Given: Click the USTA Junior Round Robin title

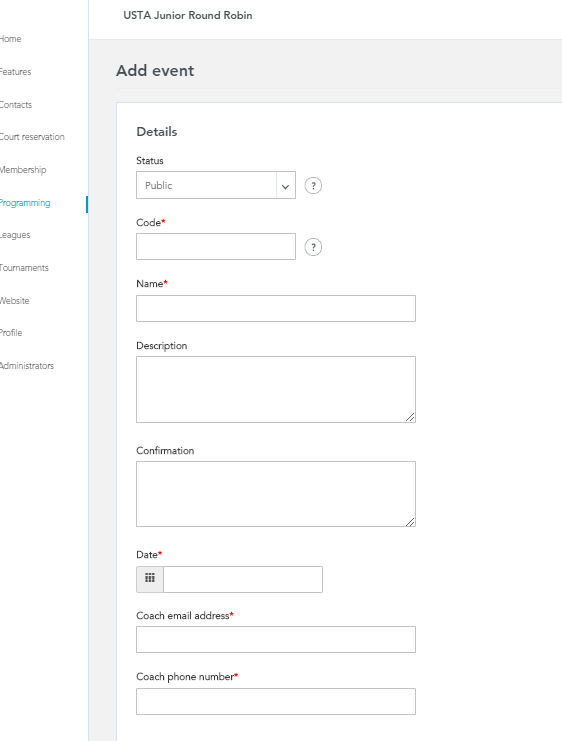Looking at the screenshot, I should point(188,15).
